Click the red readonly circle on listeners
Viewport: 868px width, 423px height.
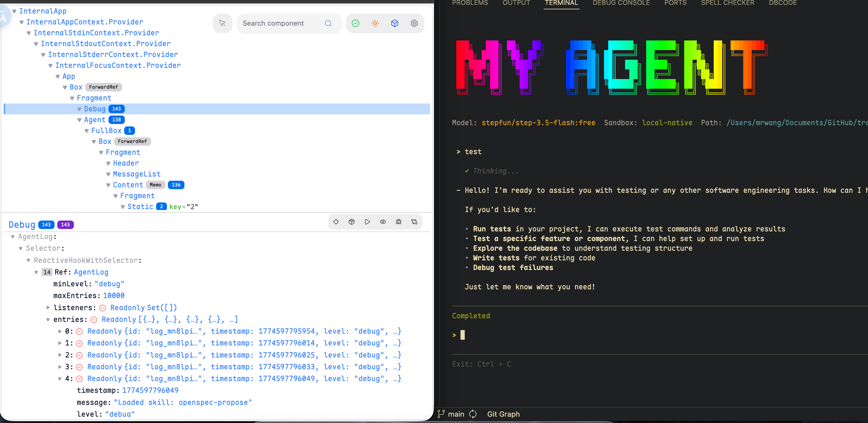click(x=103, y=308)
